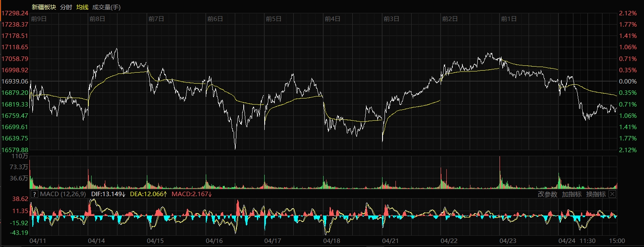
Task: Toggle the 均线 average line
Action: [x=82, y=7]
